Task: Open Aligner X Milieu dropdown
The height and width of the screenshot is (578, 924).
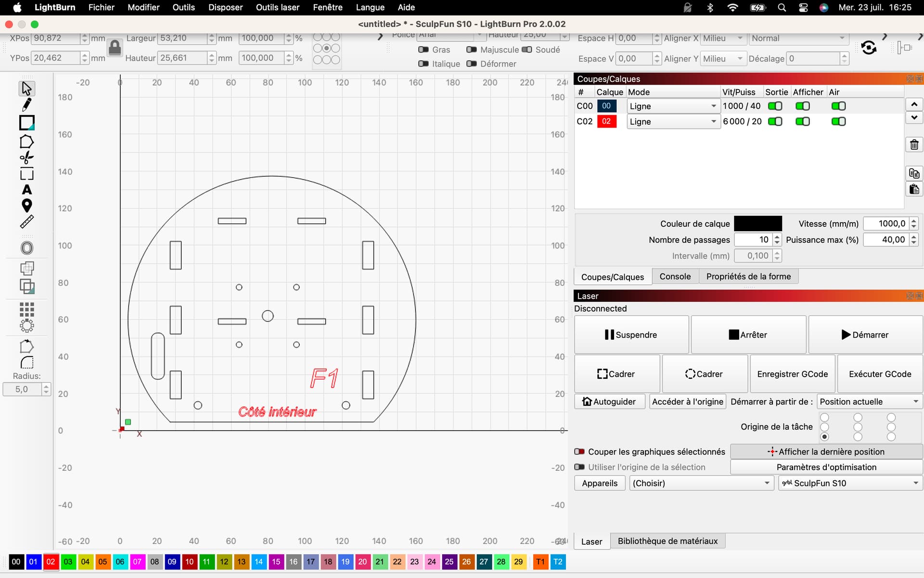Action: [723, 38]
